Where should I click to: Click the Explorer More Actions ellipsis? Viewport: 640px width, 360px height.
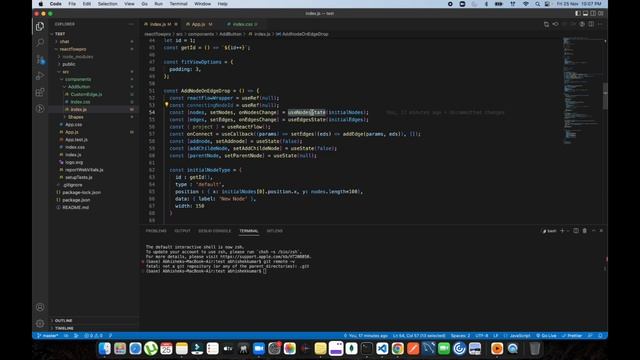click(131, 24)
